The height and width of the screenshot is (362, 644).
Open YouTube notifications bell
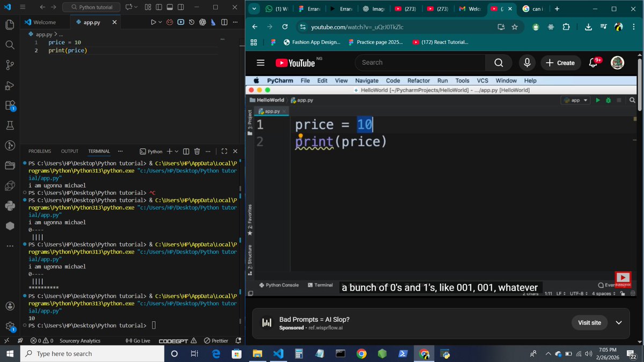593,63
